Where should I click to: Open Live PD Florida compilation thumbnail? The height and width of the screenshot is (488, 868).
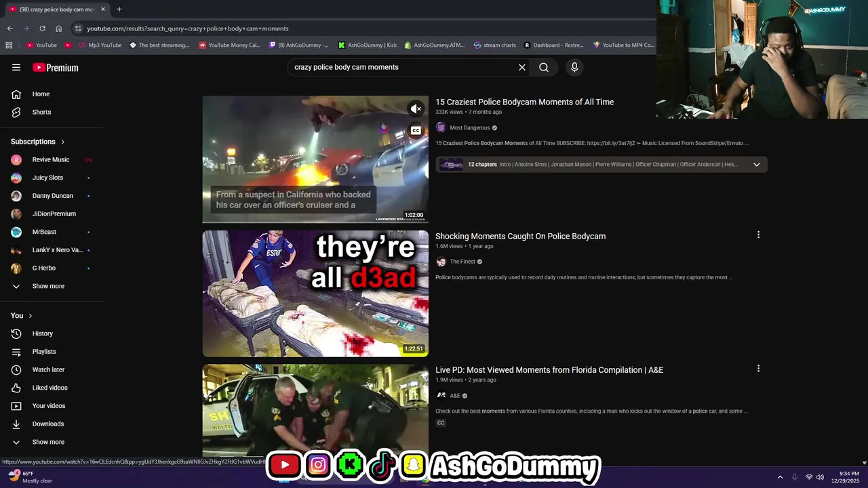pos(315,410)
